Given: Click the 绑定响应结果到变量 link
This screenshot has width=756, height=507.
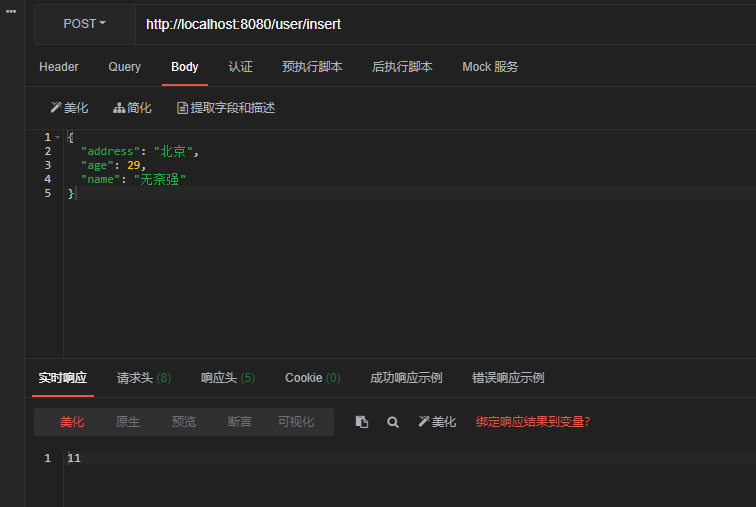Looking at the screenshot, I should (x=532, y=422).
